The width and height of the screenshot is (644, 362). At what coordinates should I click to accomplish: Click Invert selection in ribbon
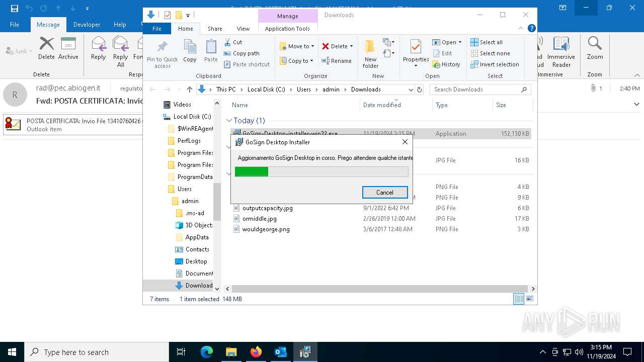coord(495,64)
